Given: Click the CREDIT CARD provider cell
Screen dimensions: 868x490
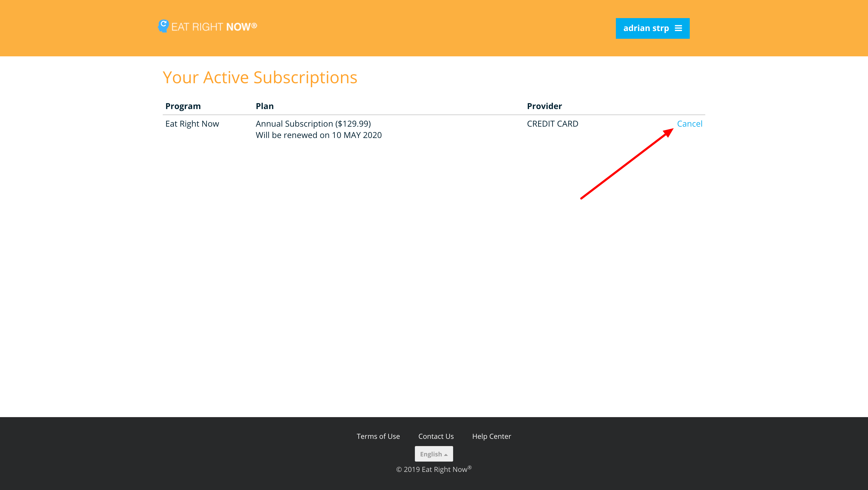Looking at the screenshot, I should 552,124.
